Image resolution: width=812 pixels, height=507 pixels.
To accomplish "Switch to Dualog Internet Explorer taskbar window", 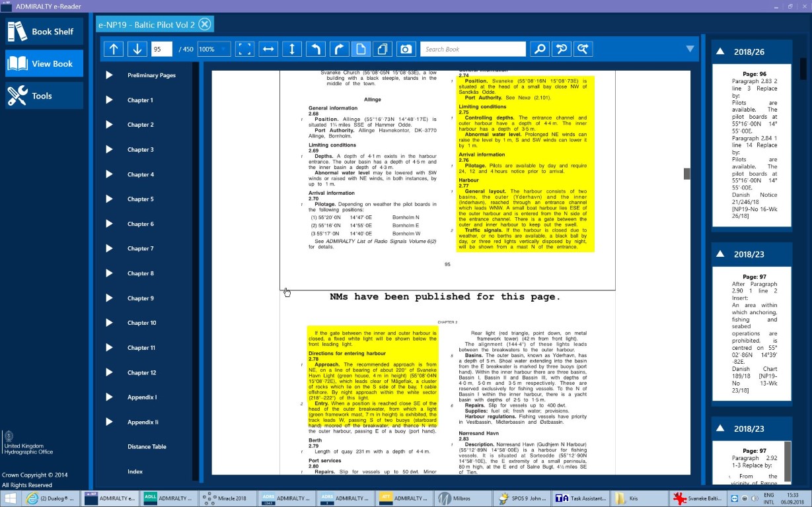I will (50, 498).
